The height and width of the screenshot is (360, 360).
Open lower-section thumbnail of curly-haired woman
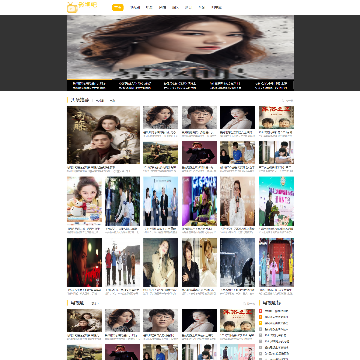pyautogui.click(x=122, y=320)
